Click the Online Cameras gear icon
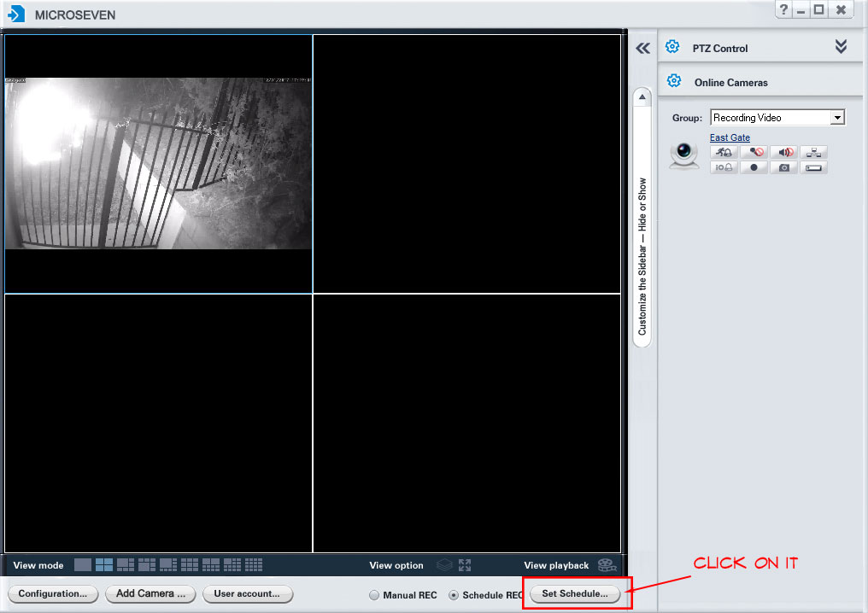The height and width of the screenshot is (613, 868). point(674,81)
